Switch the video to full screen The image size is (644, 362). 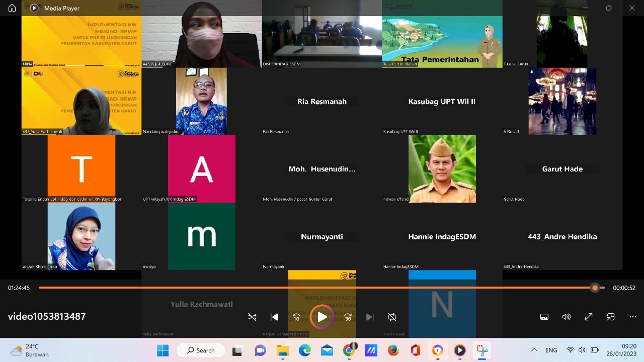pos(588,317)
